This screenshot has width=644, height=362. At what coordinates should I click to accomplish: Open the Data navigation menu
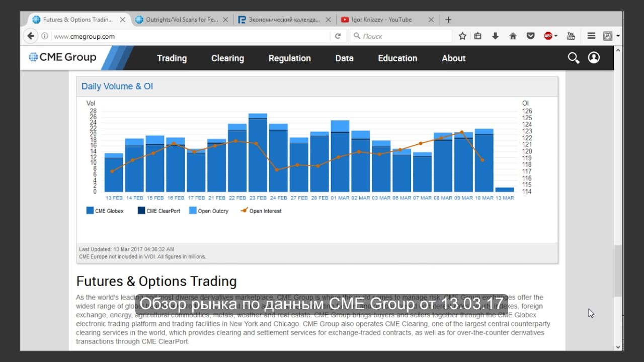pyautogui.click(x=344, y=58)
